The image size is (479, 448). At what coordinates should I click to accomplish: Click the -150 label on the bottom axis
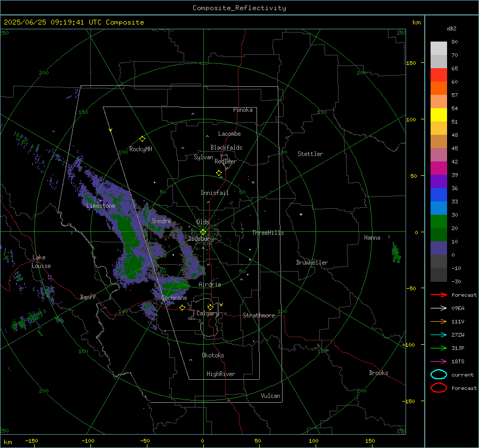click(x=31, y=441)
